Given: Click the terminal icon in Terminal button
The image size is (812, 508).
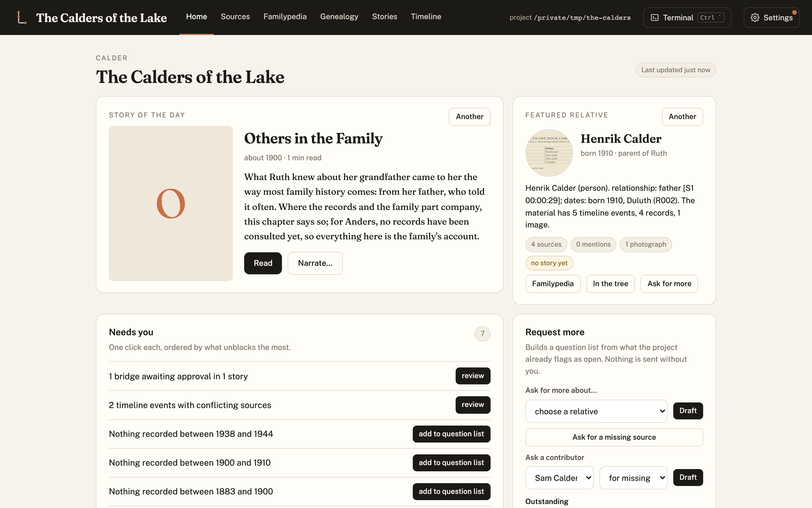Looking at the screenshot, I should point(654,17).
